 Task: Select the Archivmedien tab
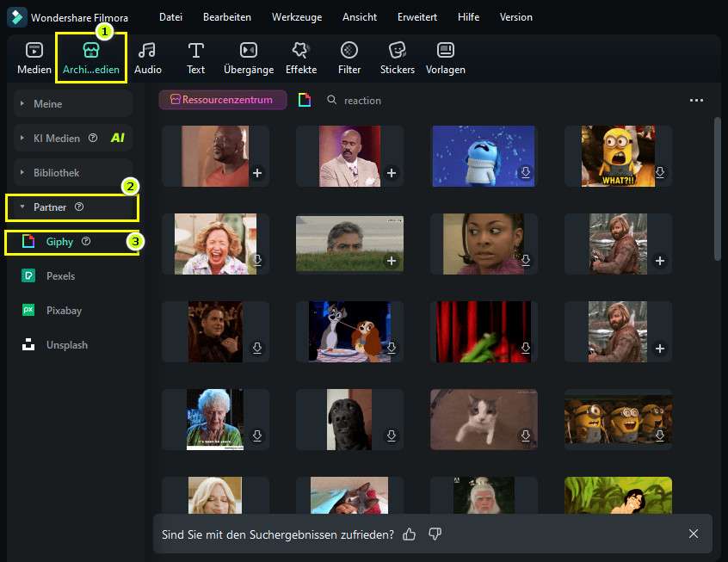91,58
